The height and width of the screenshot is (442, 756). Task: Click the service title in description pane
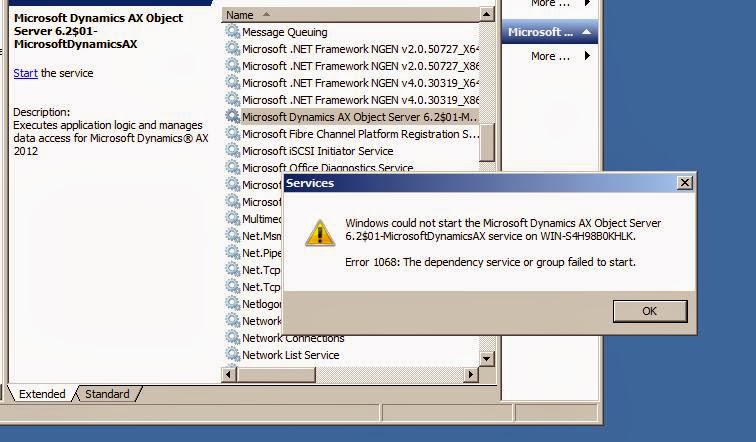(x=98, y=31)
